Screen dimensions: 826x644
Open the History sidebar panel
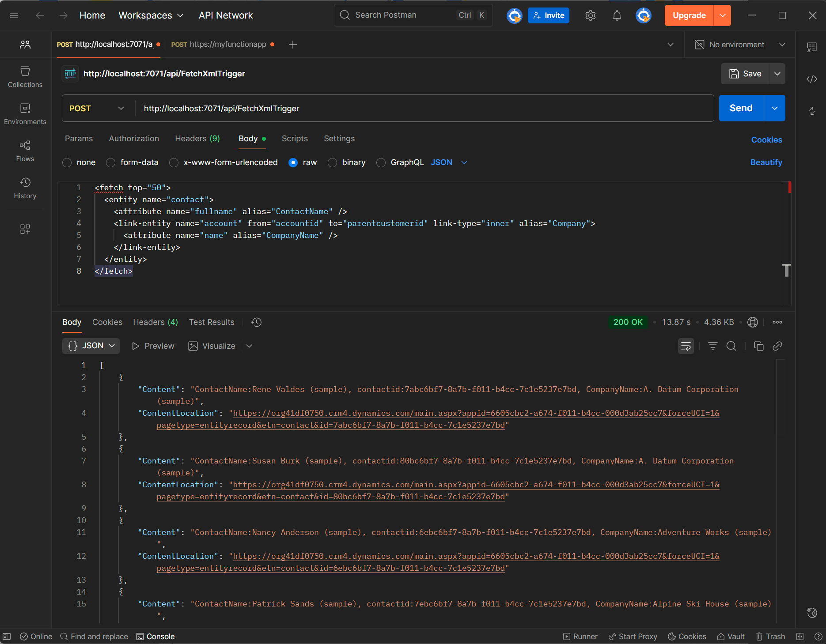tap(25, 188)
